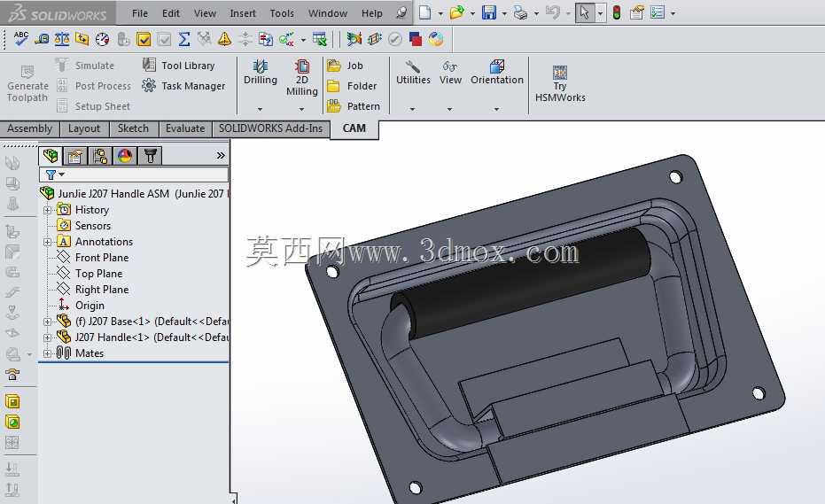Expand the History tree node
825x504 pixels.
[47, 210]
